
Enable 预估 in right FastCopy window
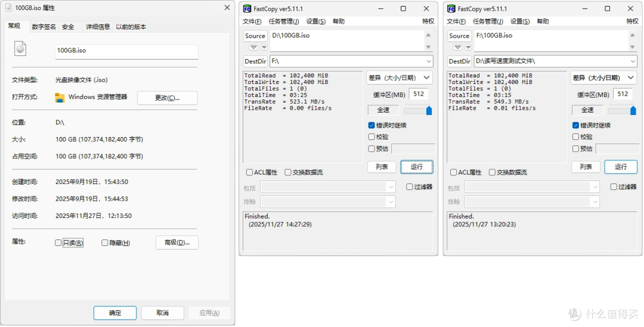pyautogui.click(x=575, y=148)
